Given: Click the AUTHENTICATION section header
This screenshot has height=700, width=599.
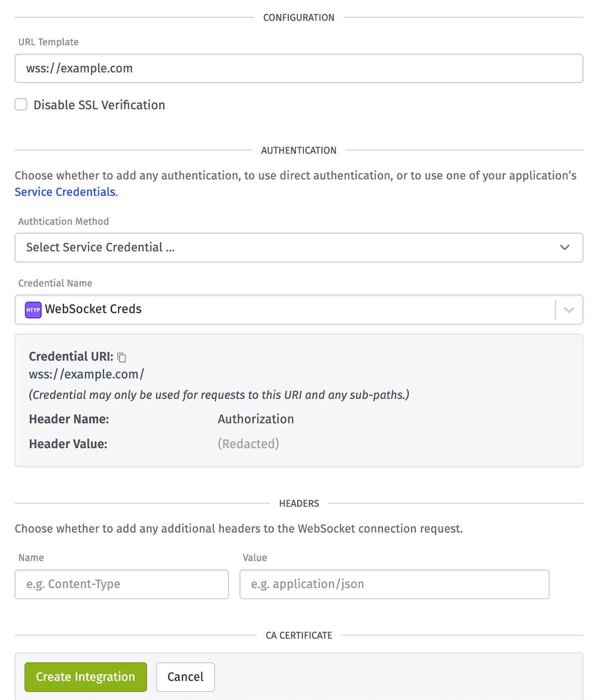Looking at the screenshot, I should click(299, 150).
